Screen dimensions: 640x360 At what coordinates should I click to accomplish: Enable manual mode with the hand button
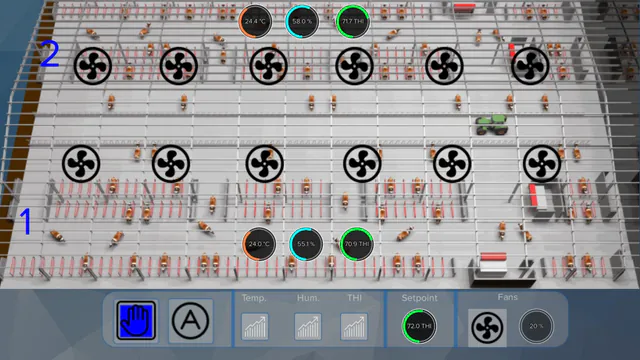(136, 321)
